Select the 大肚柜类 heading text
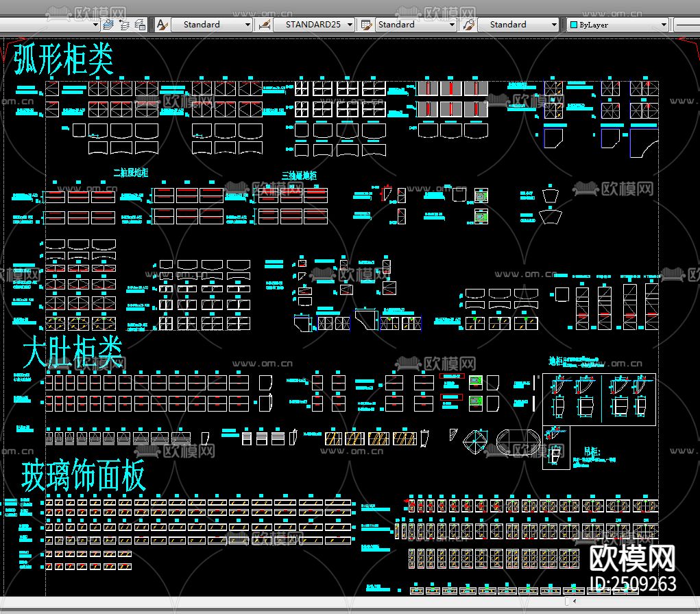700x614 pixels. [73, 352]
